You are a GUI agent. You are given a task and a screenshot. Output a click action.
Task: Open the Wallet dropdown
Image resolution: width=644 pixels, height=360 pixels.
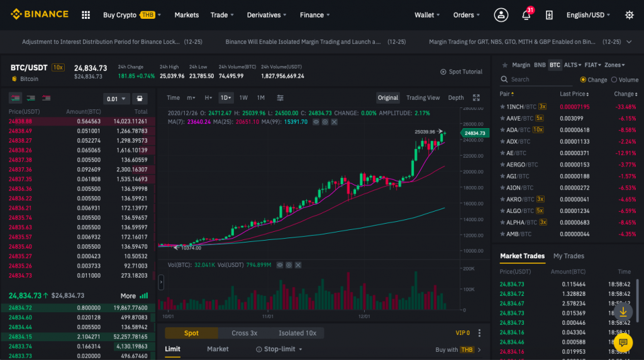point(427,15)
